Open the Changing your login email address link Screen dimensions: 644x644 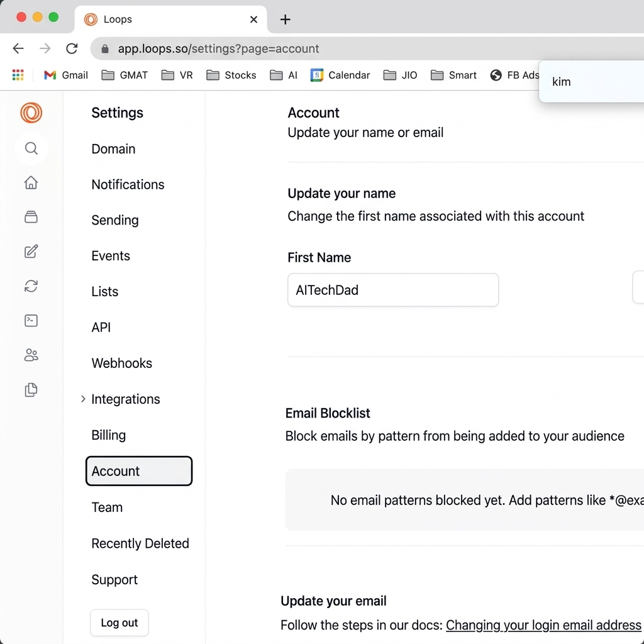tap(543, 625)
